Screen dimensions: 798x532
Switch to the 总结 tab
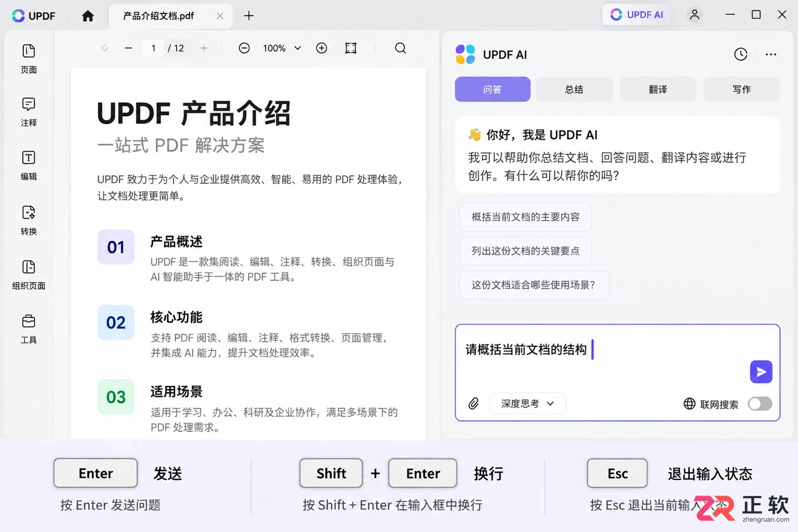click(x=574, y=89)
